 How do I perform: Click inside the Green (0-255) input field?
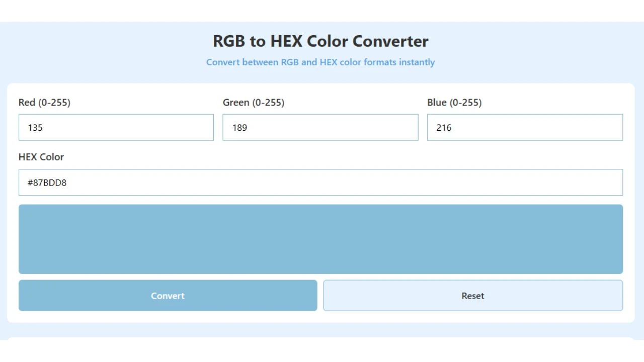pos(320,127)
